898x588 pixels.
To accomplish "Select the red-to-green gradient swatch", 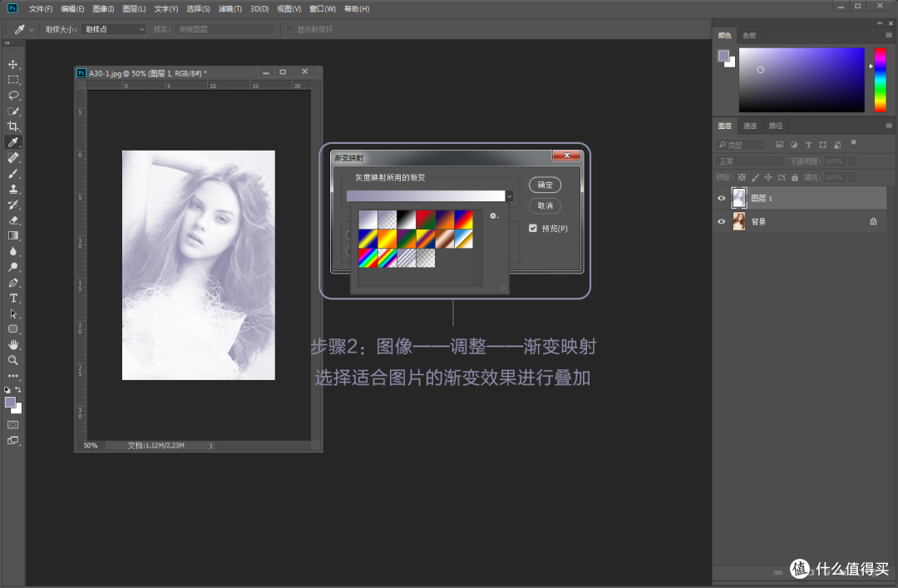I will (426, 220).
